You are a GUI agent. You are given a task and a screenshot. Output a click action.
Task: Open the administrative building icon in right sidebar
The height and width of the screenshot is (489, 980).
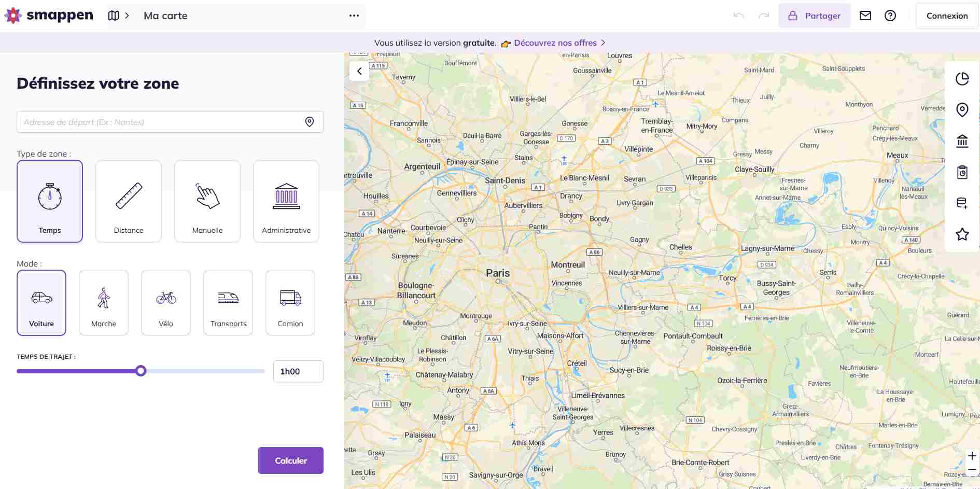(962, 141)
